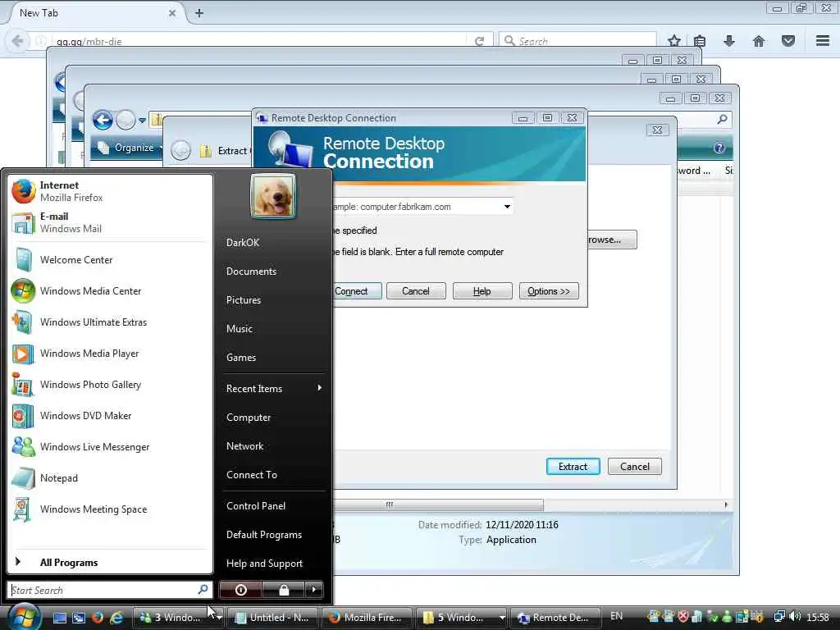Expand All Programs list

pyautogui.click(x=110, y=563)
